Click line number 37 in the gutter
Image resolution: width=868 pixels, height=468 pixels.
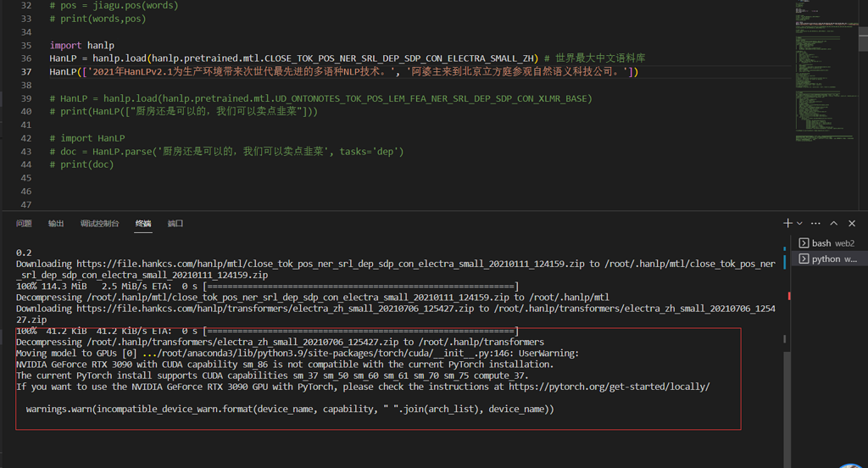pyautogui.click(x=25, y=72)
